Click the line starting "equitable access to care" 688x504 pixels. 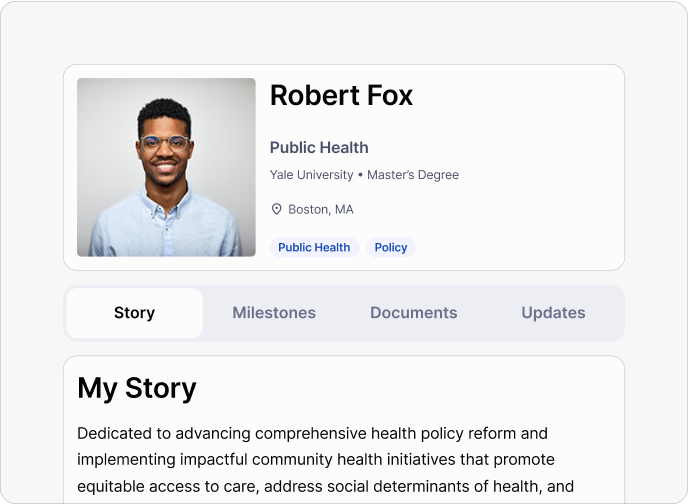[325, 488]
